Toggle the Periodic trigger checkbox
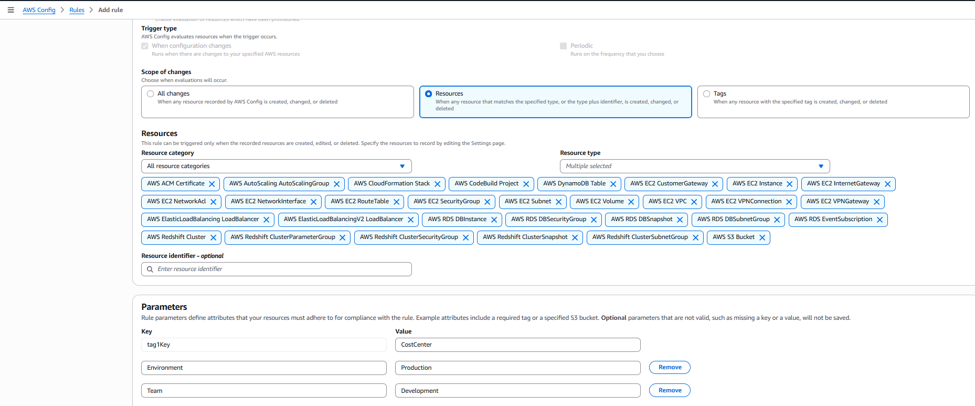Screen dimensions: 975x406 [563, 46]
